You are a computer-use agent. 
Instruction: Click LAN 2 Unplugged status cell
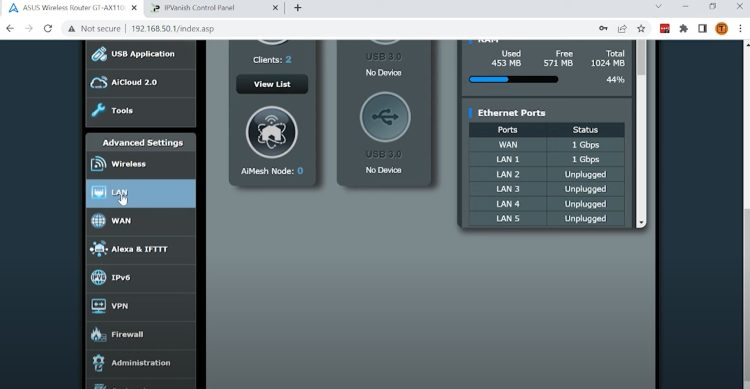coord(585,174)
